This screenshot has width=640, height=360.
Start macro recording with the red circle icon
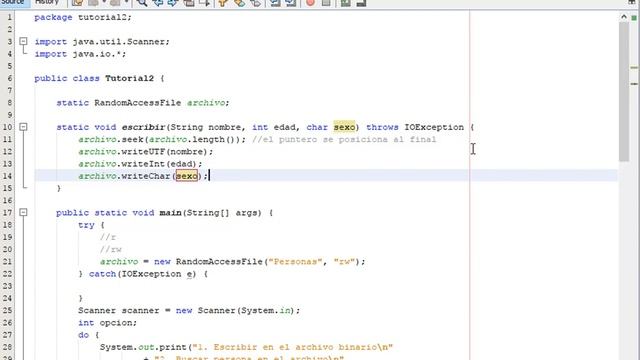[x=310, y=3]
